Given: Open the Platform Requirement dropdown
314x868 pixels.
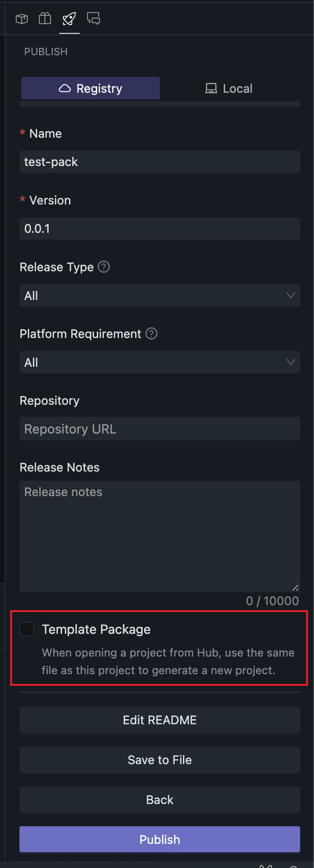Looking at the screenshot, I should [x=159, y=362].
